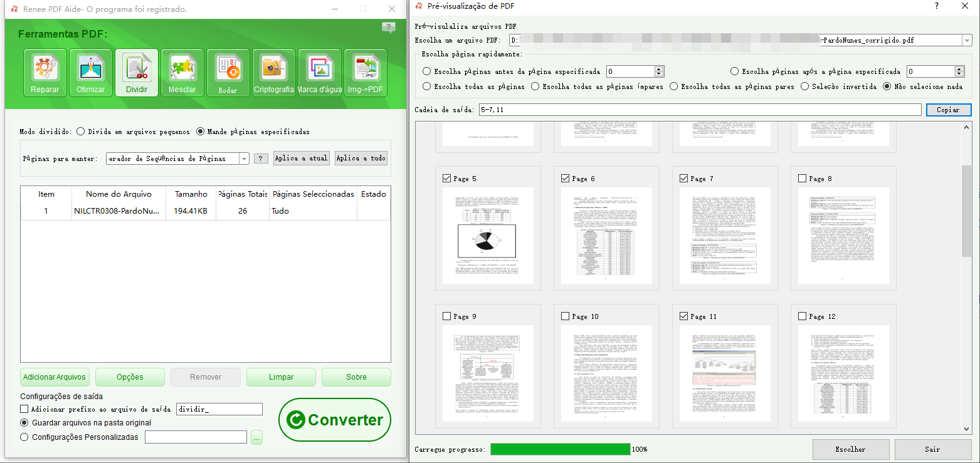Select Divida em arquivos pequenos option
The image size is (980, 463).
click(x=81, y=132)
